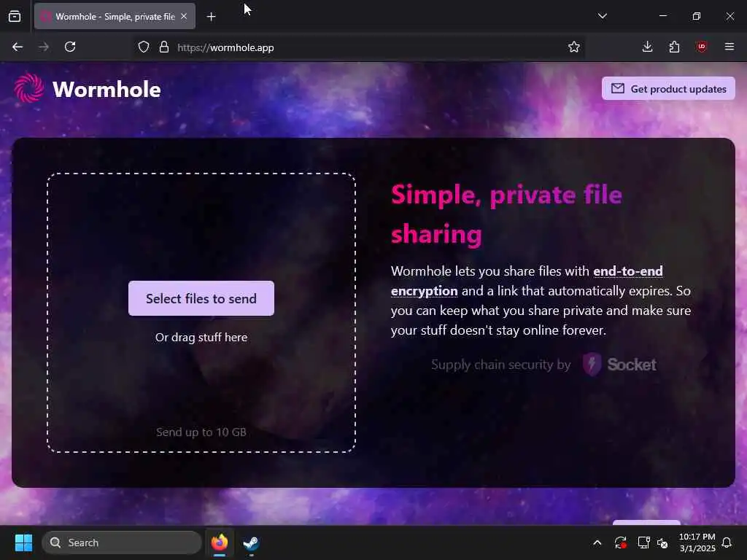747x560 pixels.
Task: Bookmark this page with the star icon
Action: pos(573,47)
